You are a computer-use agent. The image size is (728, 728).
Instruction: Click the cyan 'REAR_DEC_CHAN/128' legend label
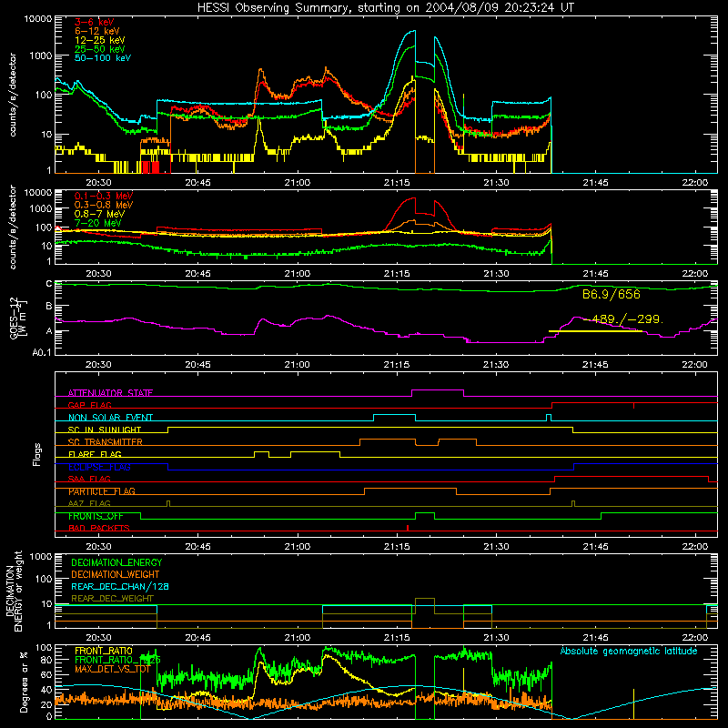[120, 586]
